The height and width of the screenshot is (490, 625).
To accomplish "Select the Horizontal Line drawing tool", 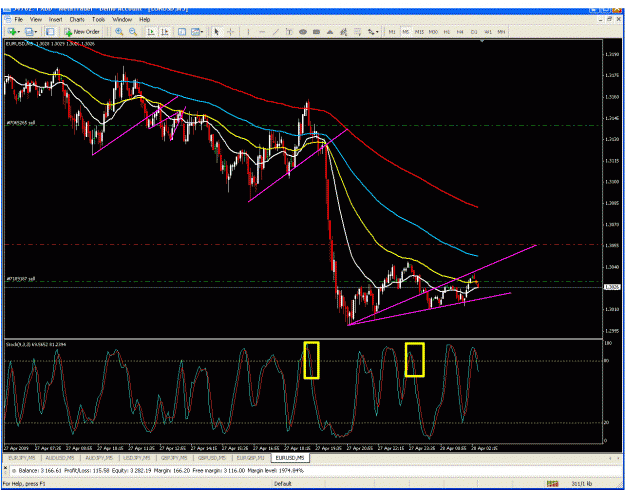I will pos(262,32).
